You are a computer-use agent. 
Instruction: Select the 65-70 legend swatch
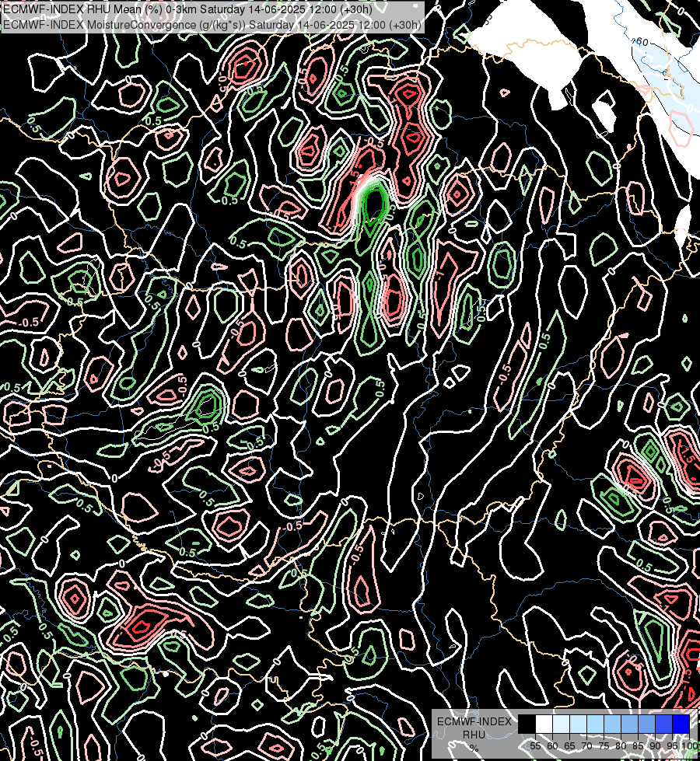(x=578, y=724)
